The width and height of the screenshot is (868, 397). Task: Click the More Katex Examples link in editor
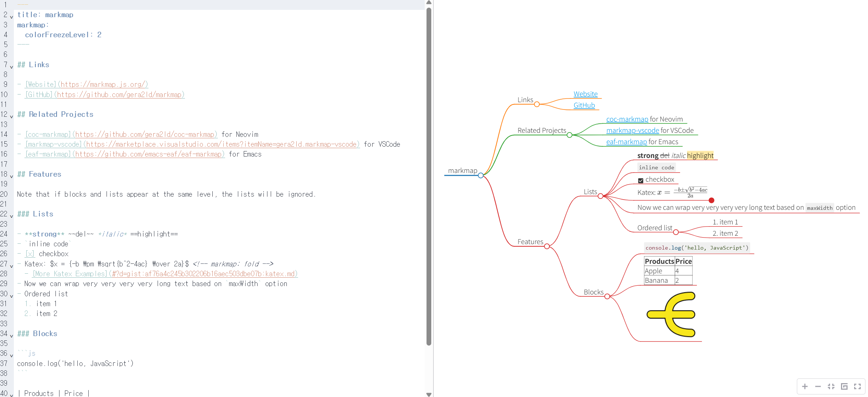click(x=165, y=274)
